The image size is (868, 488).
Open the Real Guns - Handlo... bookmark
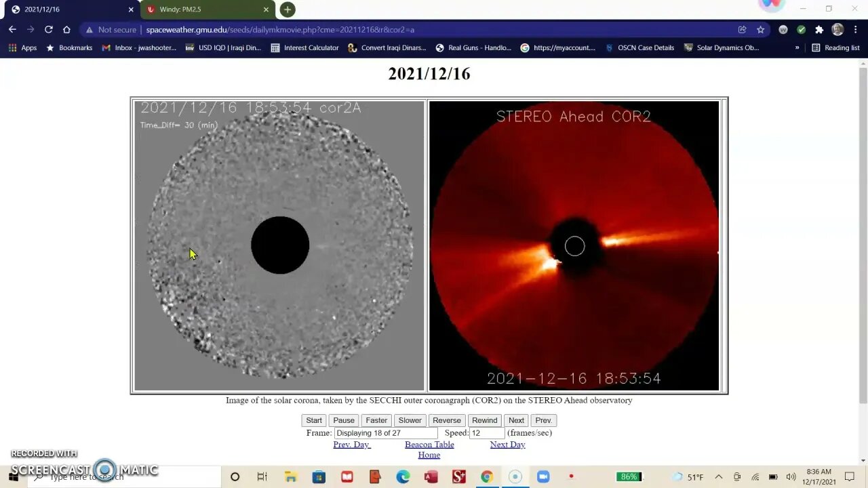[473, 48]
